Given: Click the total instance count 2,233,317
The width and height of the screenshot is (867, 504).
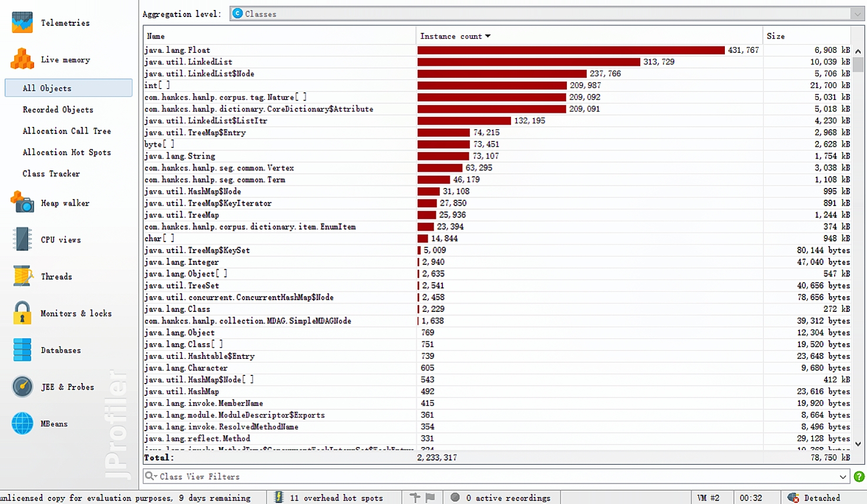Looking at the screenshot, I should pyautogui.click(x=437, y=458).
